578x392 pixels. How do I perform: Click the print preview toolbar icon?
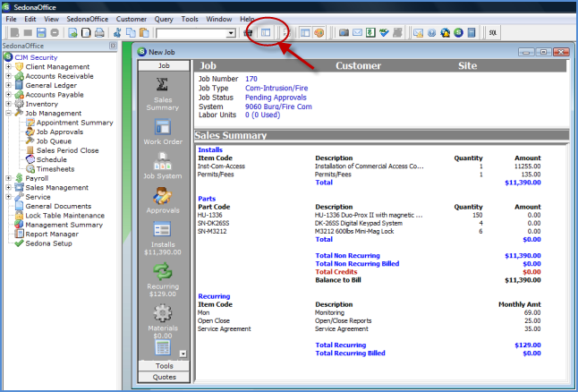click(86, 33)
